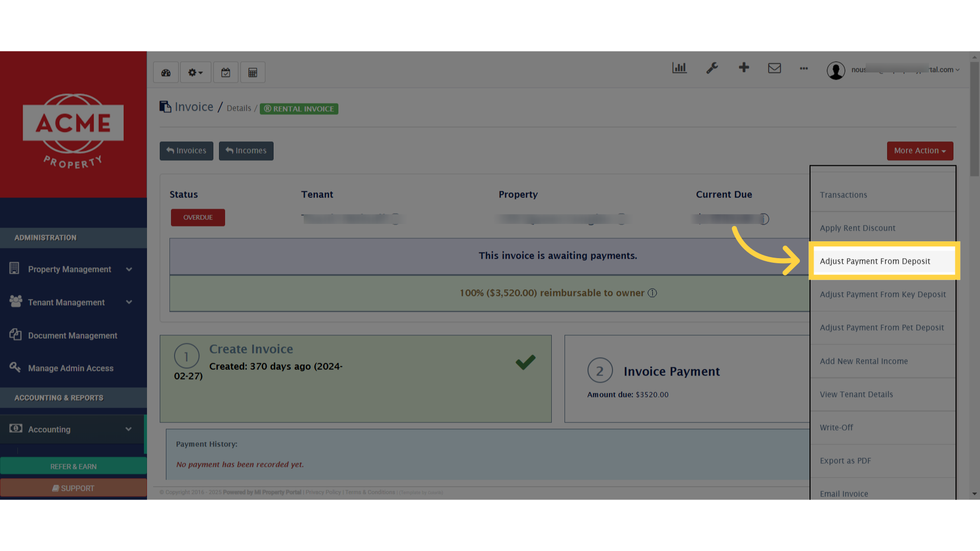Click the calendar tasks icon
980x551 pixels.
tap(226, 72)
